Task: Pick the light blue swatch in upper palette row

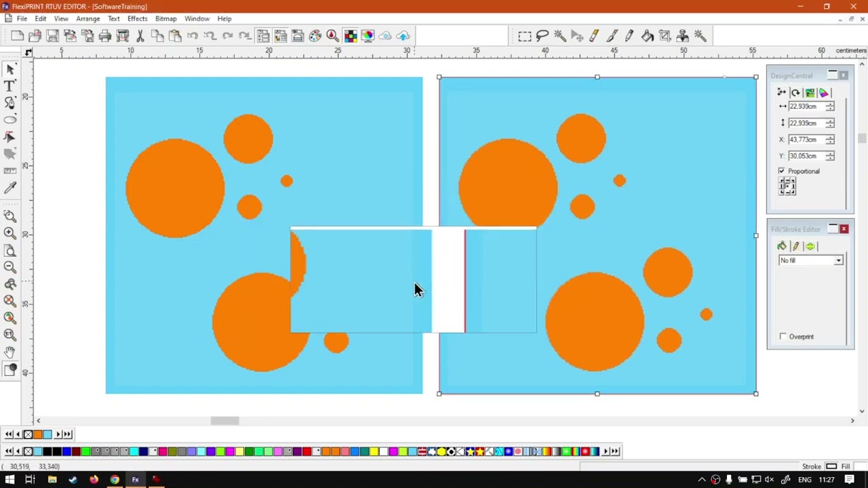Action: pos(47,434)
